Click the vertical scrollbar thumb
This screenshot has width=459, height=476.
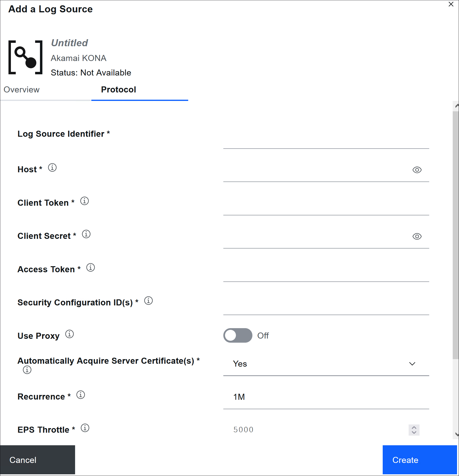tap(456, 235)
